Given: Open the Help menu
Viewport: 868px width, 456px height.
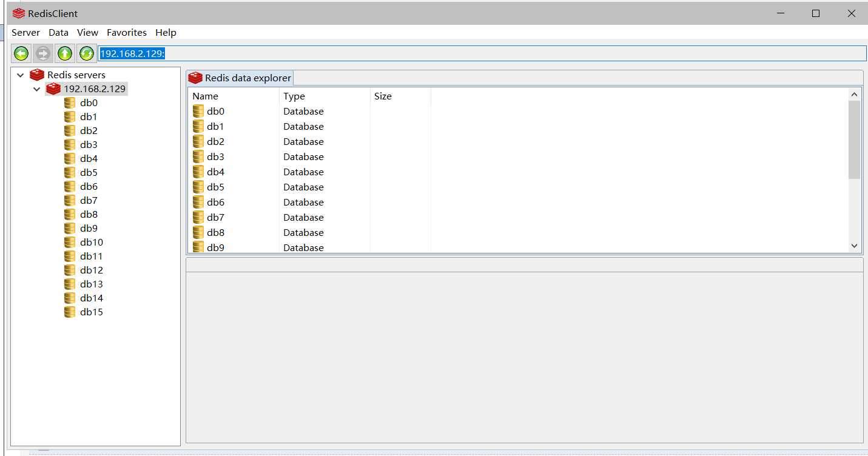Looking at the screenshot, I should [166, 33].
